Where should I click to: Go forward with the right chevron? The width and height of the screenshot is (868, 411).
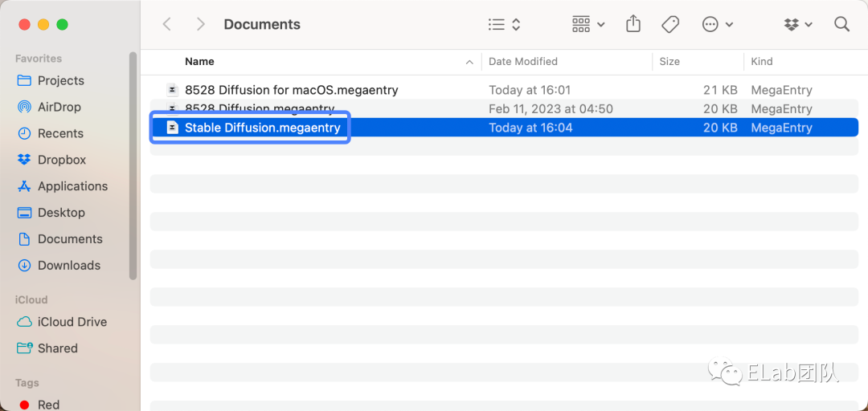point(200,24)
